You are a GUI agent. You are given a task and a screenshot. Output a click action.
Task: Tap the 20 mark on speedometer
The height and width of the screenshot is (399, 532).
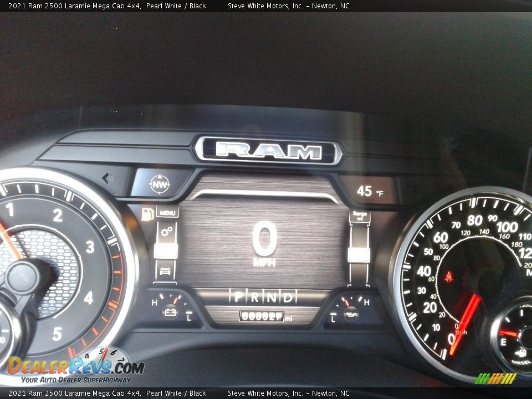pos(430,308)
